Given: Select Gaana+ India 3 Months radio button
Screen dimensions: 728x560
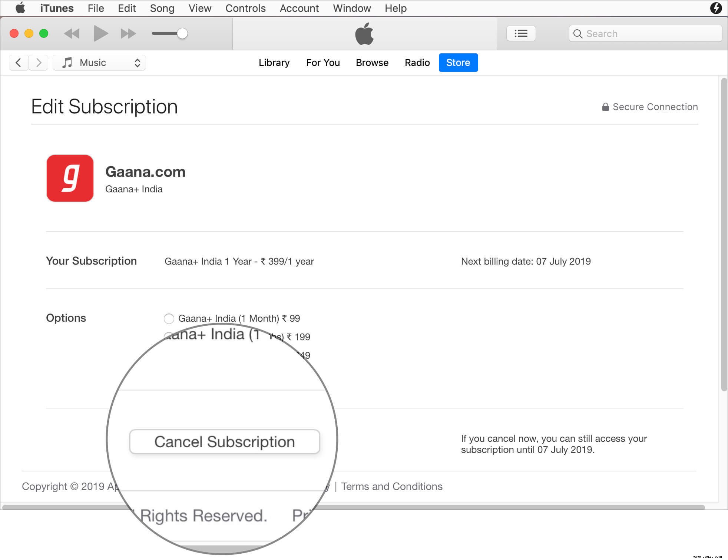Looking at the screenshot, I should pos(169,337).
